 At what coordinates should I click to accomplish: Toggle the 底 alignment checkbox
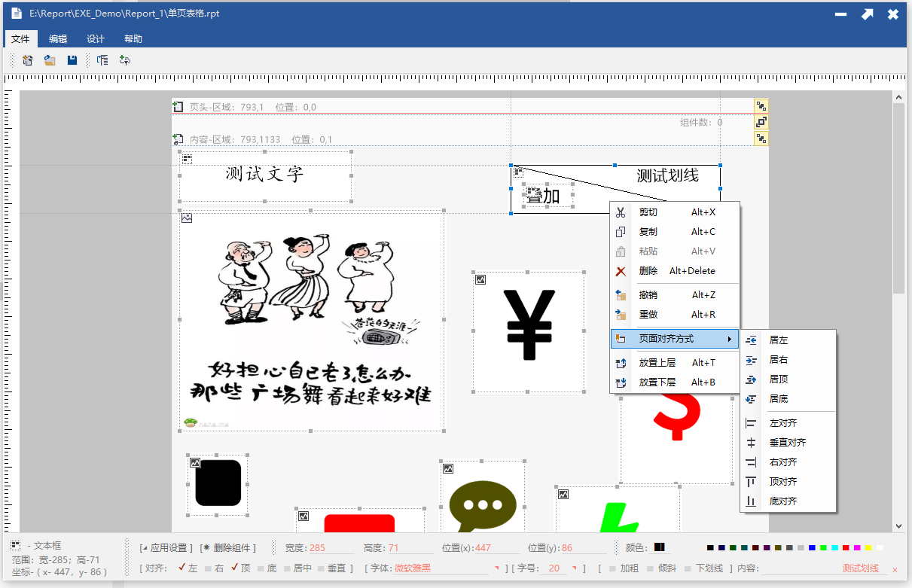261,568
